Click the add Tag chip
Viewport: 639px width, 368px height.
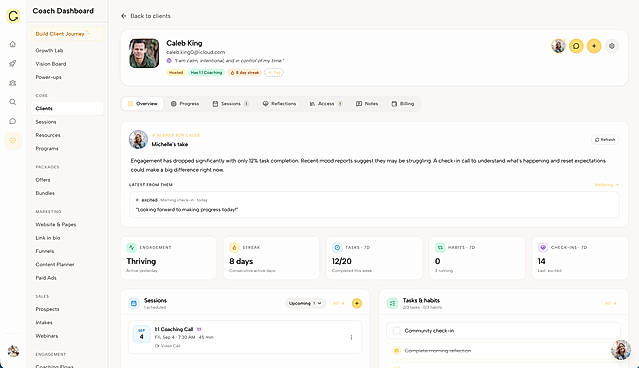point(274,73)
